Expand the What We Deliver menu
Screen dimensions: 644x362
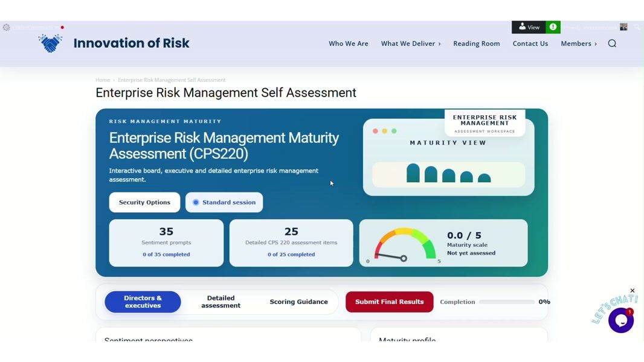(411, 43)
